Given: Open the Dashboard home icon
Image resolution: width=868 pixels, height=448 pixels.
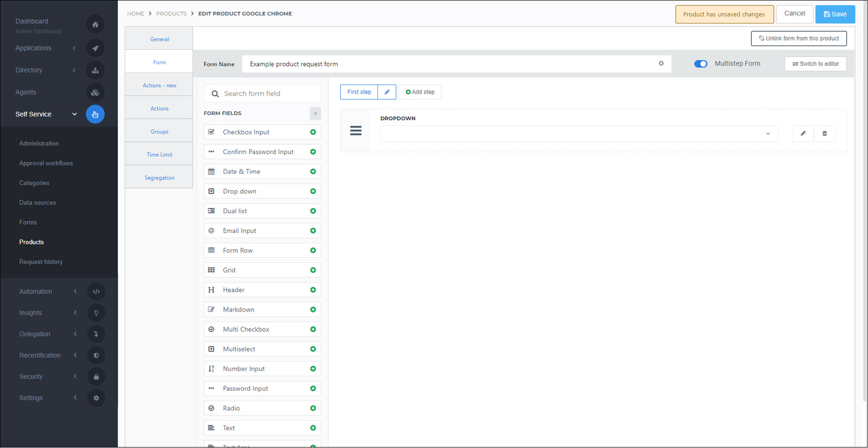Looking at the screenshot, I should (x=95, y=24).
